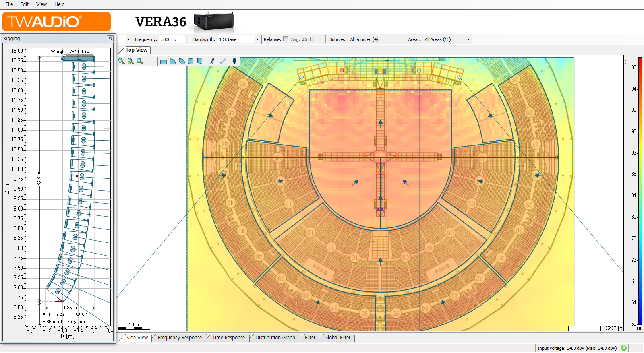Switch to the Global Filter tab
This screenshot has width=644, height=353.
click(x=338, y=338)
